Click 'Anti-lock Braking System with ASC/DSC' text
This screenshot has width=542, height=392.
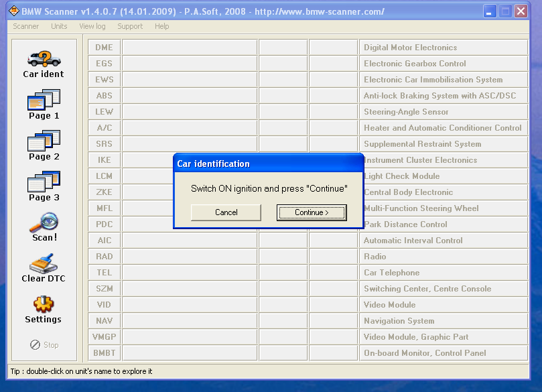tap(439, 95)
